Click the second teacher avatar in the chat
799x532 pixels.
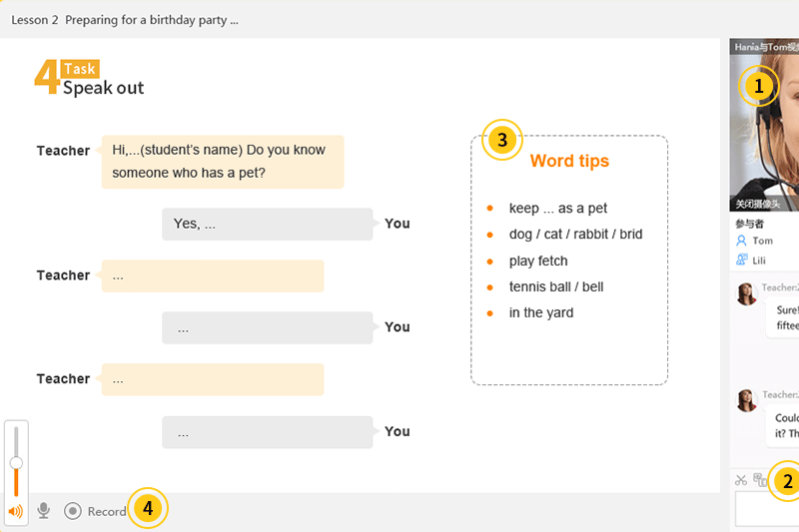[746, 400]
